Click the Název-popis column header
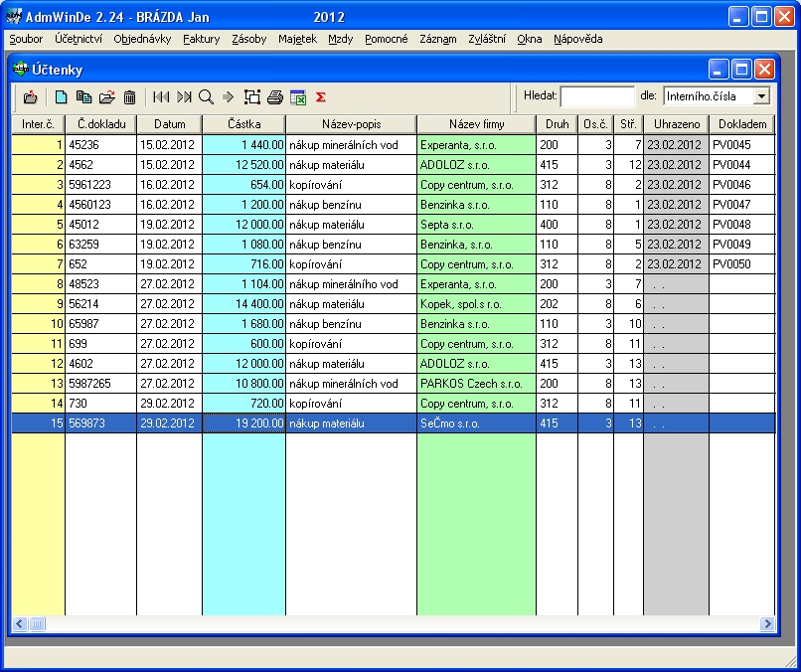 pyautogui.click(x=352, y=124)
